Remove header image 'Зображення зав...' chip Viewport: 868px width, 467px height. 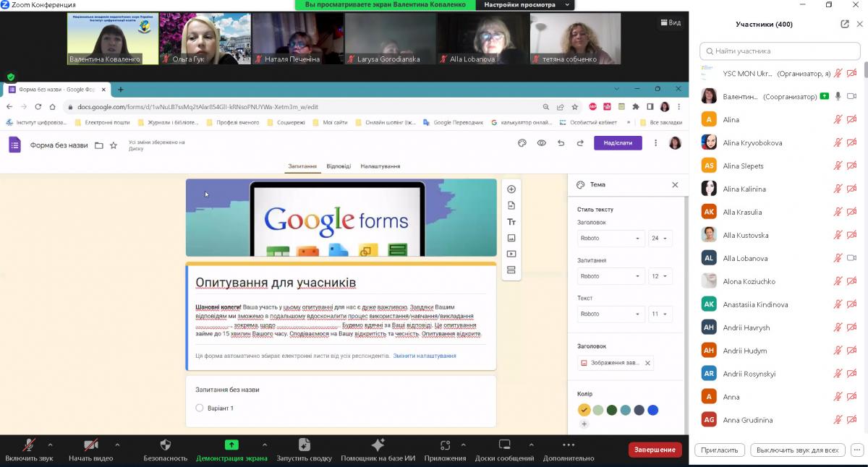pos(647,363)
